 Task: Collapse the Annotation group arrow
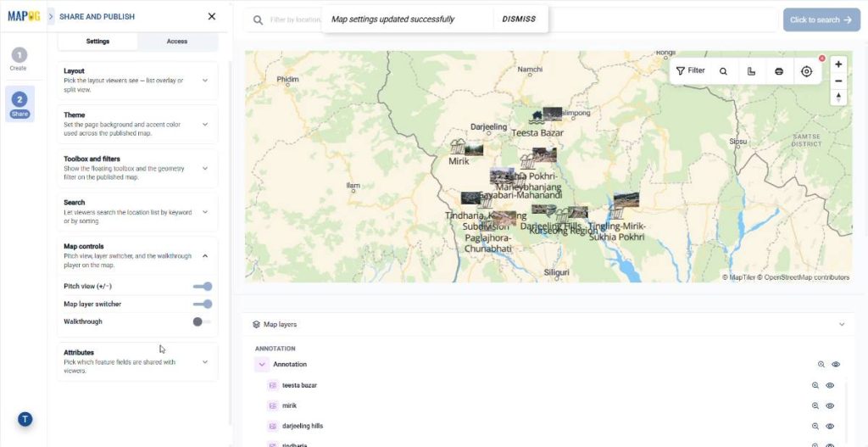click(263, 365)
